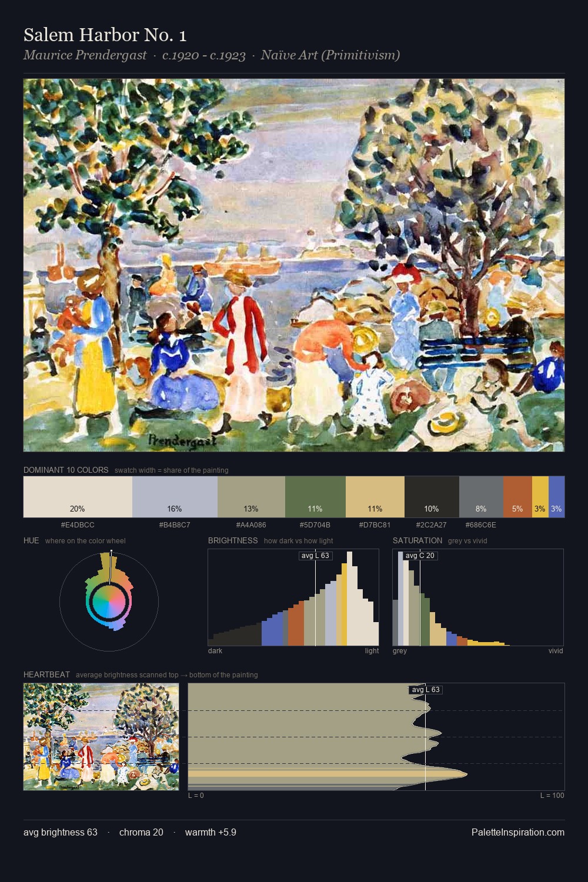Click the 'L = 100' axis label
The width and height of the screenshot is (588, 882).
[552, 796]
